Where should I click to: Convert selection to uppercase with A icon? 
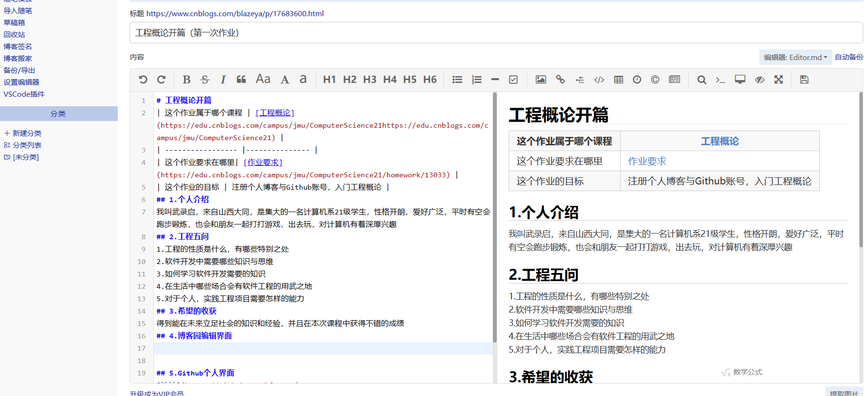285,80
